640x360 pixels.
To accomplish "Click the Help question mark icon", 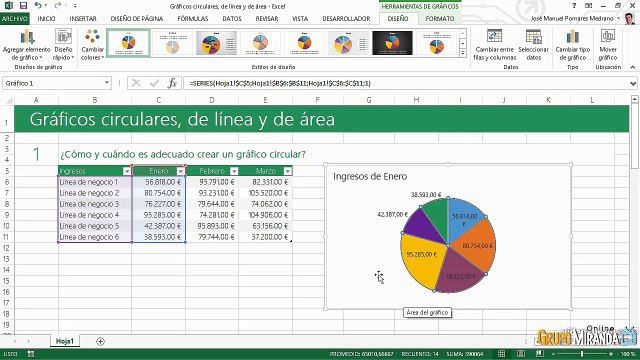I will tap(574, 6).
